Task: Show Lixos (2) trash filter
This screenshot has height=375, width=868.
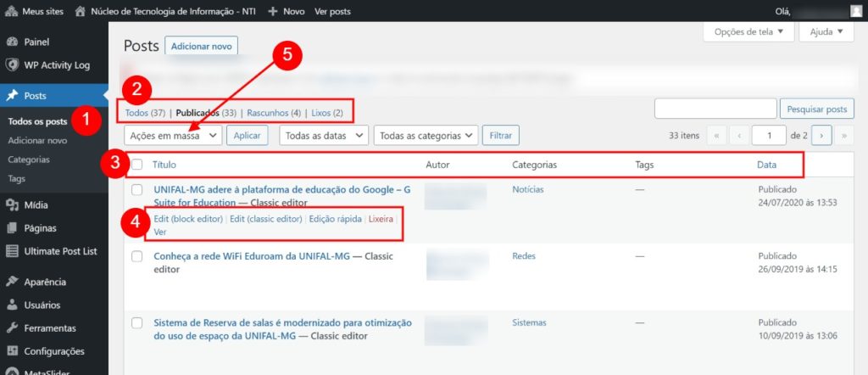Action: click(327, 113)
